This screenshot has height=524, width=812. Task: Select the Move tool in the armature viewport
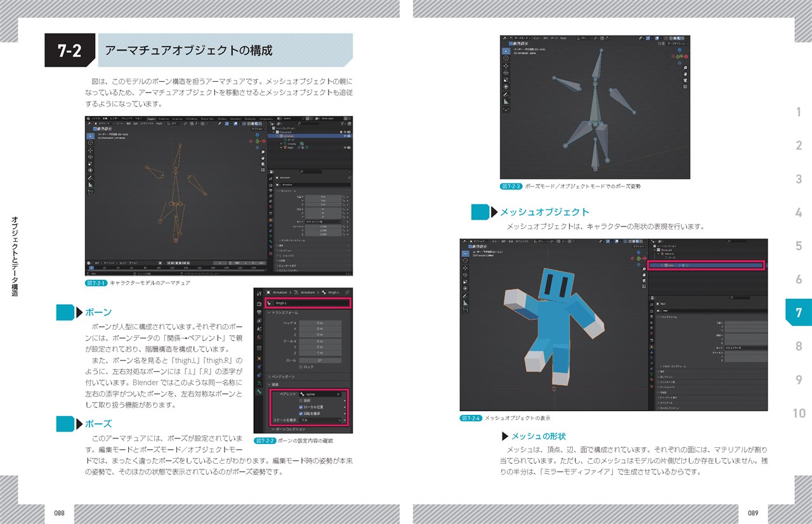pos(90,150)
